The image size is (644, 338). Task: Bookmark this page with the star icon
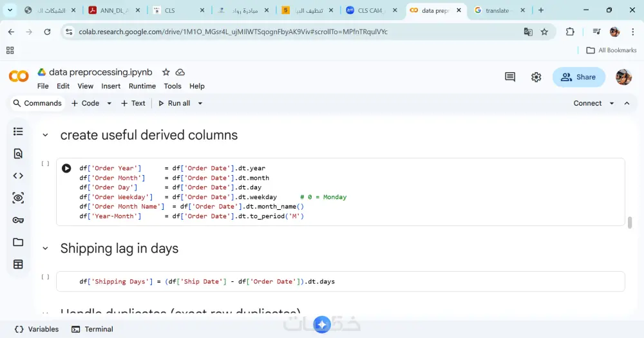(544, 32)
